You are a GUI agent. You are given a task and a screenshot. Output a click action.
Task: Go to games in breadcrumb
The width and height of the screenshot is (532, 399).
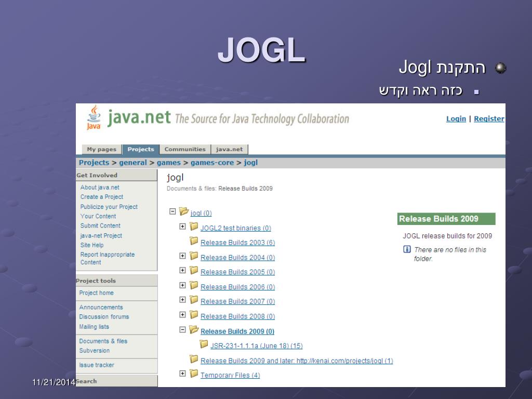pos(169,163)
